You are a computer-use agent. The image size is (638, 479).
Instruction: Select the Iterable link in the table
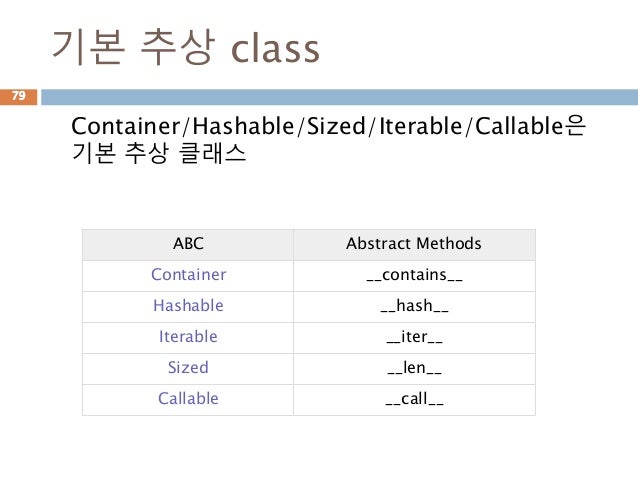coord(188,337)
